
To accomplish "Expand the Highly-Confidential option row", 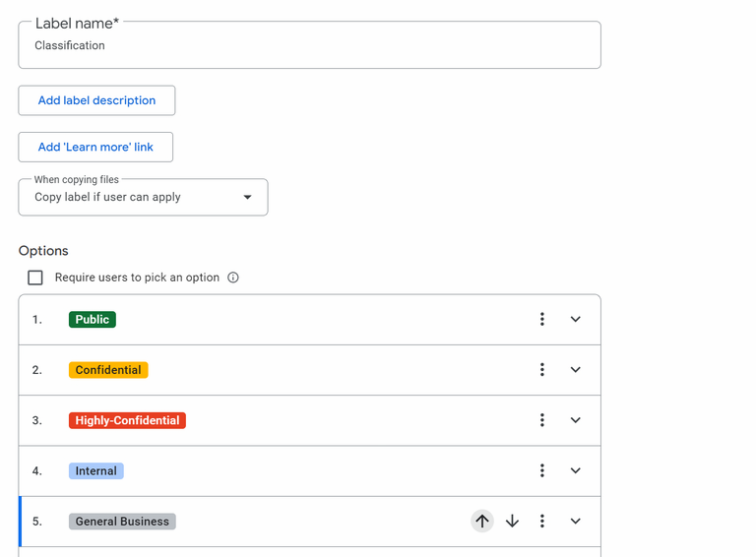I will (x=576, y=420).
